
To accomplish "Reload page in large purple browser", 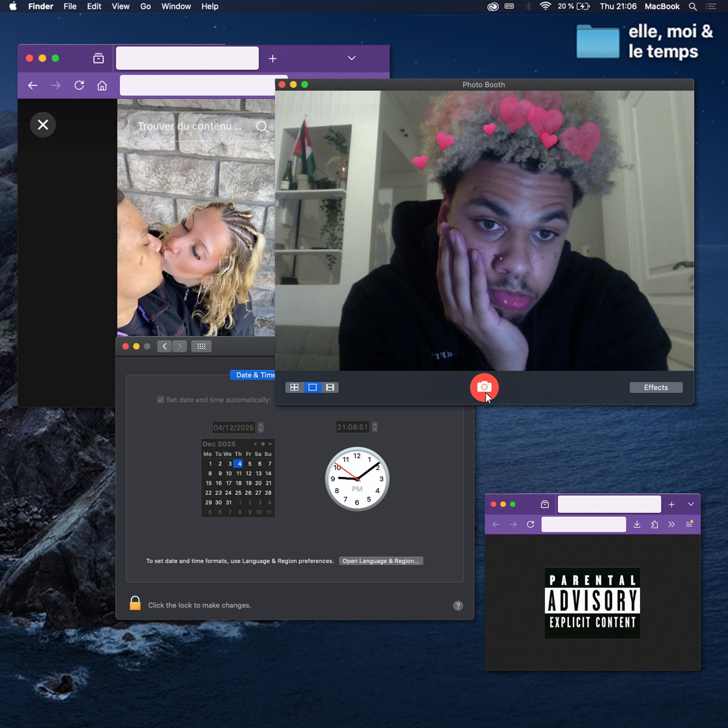I will (x=79, y=85).
